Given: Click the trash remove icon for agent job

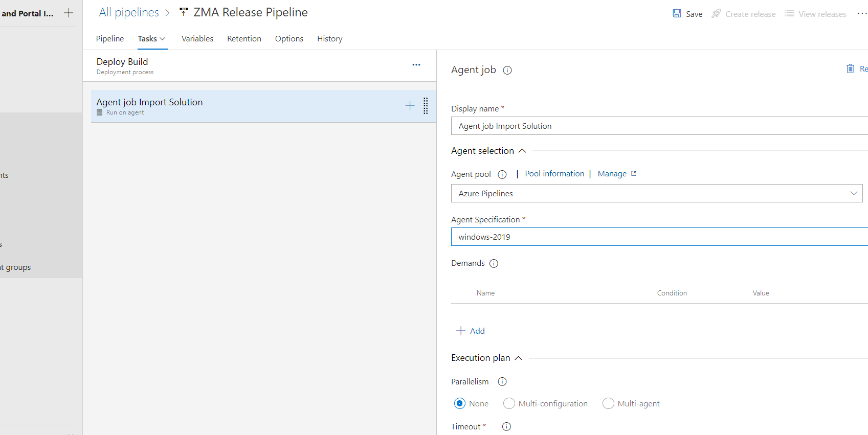Looking at the screenshot, I should [850, 69].
